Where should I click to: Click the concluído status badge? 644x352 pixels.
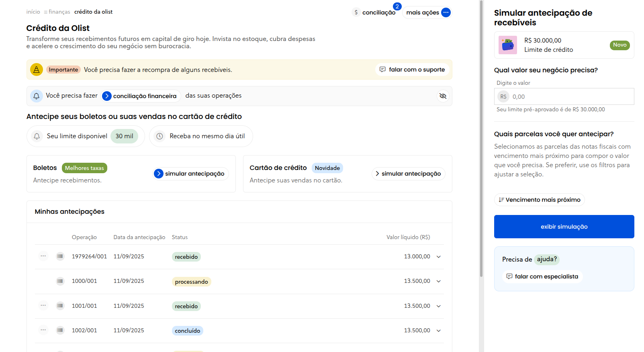pos(188,331)
